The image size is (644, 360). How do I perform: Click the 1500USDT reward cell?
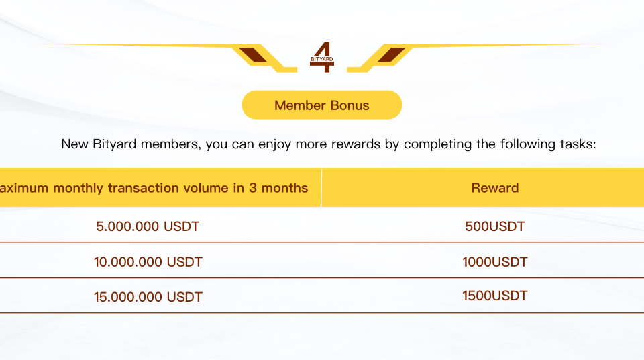[x=495, y=296]
